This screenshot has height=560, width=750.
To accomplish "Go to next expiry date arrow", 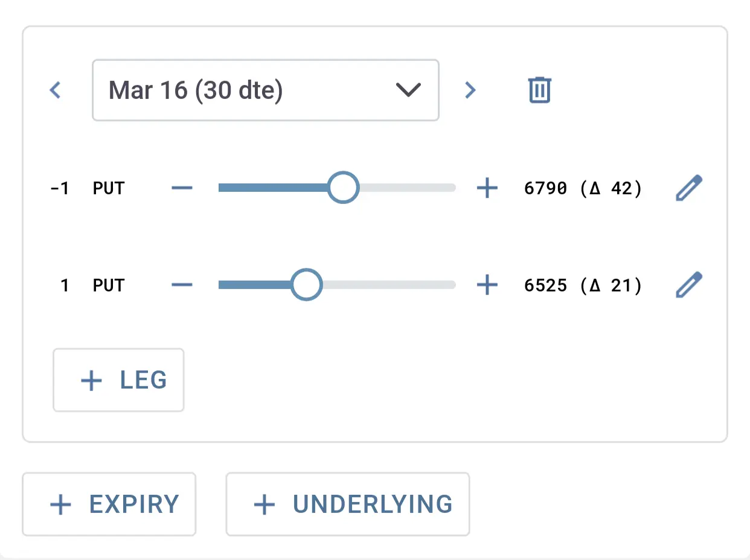I will 470,91.
